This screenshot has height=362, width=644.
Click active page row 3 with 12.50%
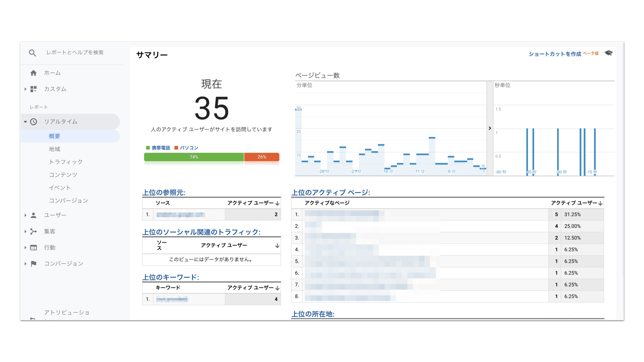coord(447,238)
